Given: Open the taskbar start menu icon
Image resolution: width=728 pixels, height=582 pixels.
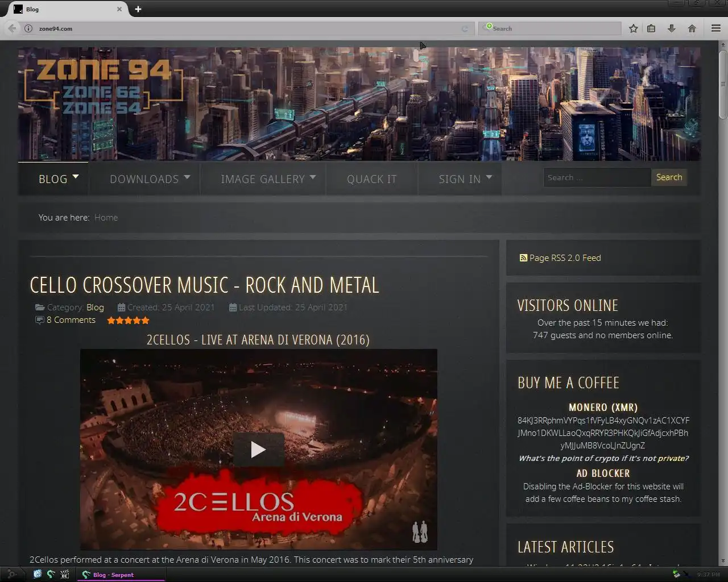Looking at the screenshot, I should click(11, 574).
